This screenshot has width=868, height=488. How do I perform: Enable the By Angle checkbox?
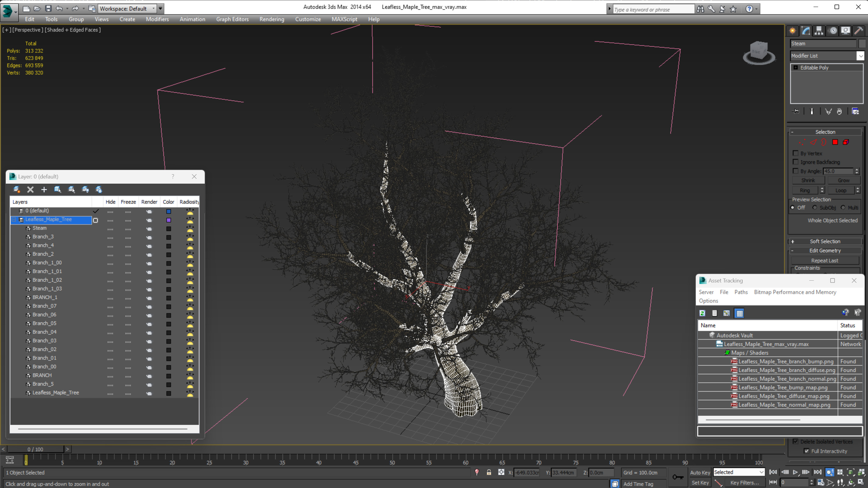[x=796, y=171]
